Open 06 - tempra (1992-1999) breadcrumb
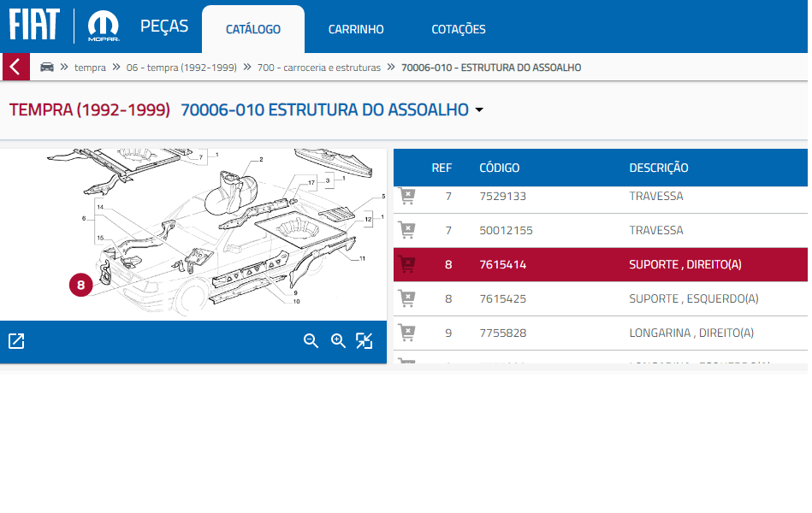This screenshot has width=812, height=513. (x=181, y=68)
